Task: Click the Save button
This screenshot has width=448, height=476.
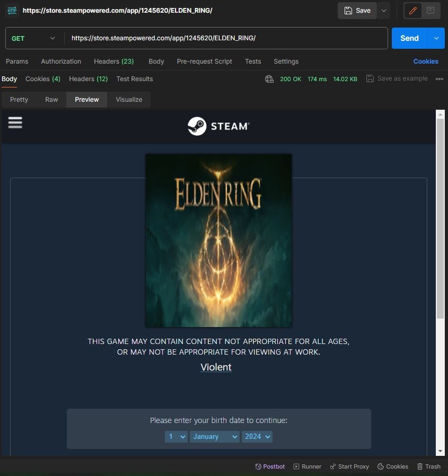Action: click(357, 11)
